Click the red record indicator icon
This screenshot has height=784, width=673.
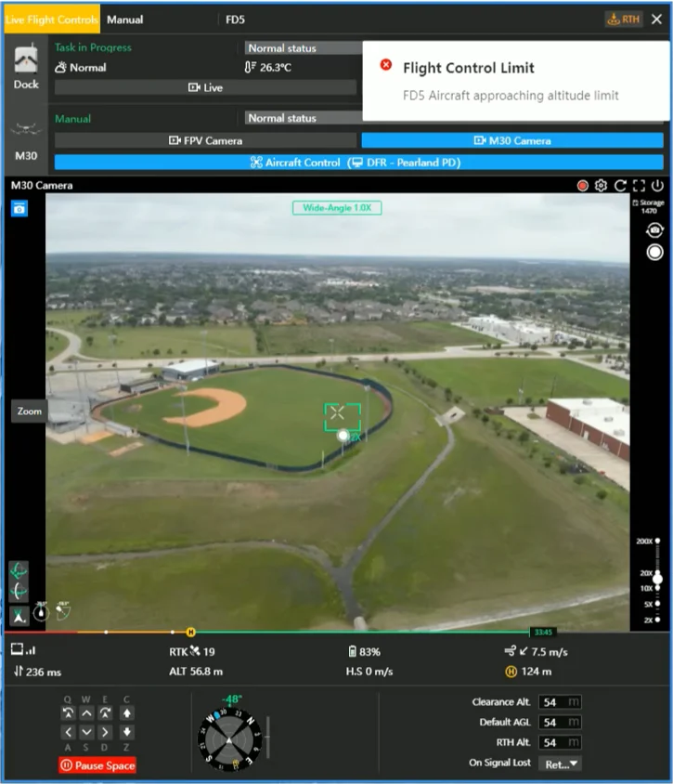click(583, 186)
